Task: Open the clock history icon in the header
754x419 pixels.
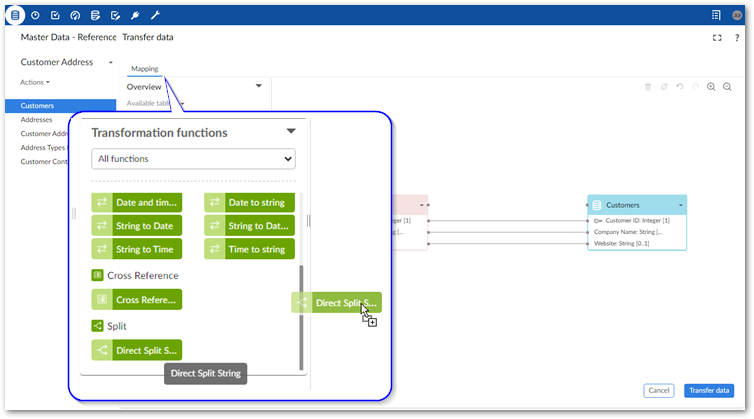Action: point(36,15)
